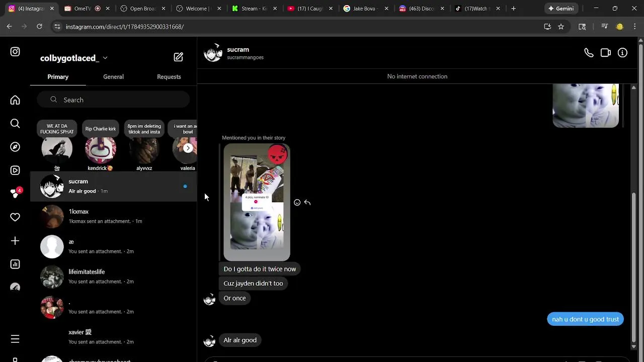Screen dimensions: 644x362
Task: Select 'Do I gotta do it twice now' message
Action: 260,269
